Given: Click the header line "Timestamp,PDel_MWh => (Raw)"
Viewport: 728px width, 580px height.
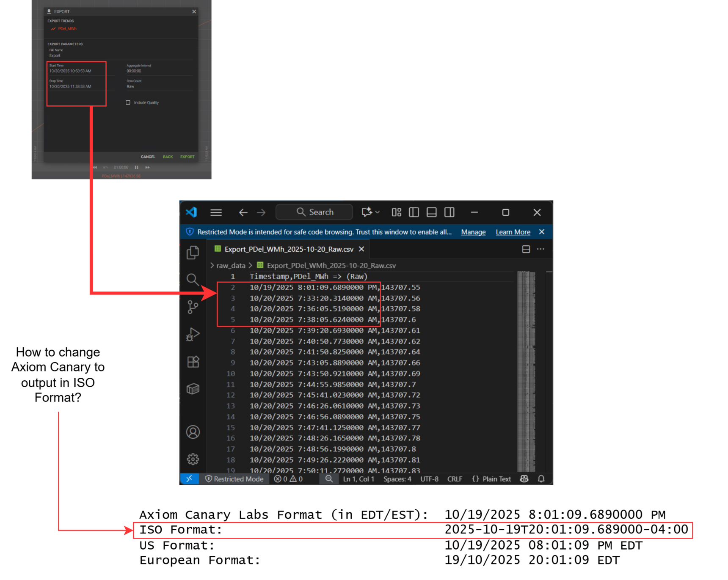Looking at the screenshot, I should (309, 276).
